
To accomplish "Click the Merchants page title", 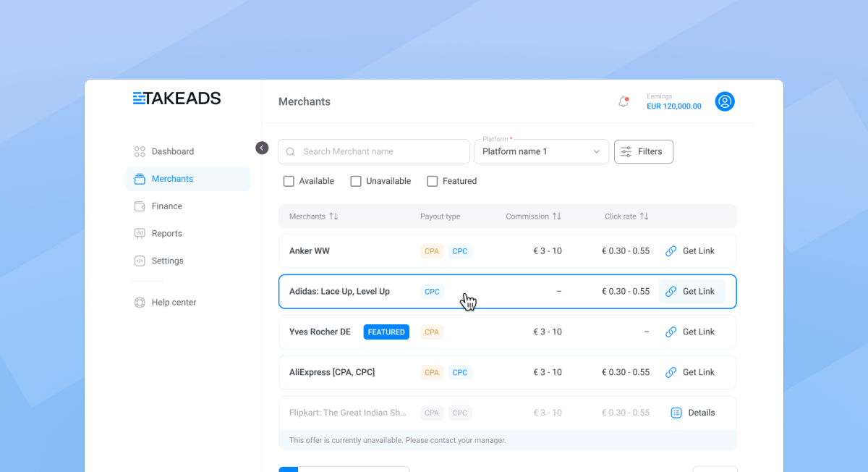I will pos(305,102).
